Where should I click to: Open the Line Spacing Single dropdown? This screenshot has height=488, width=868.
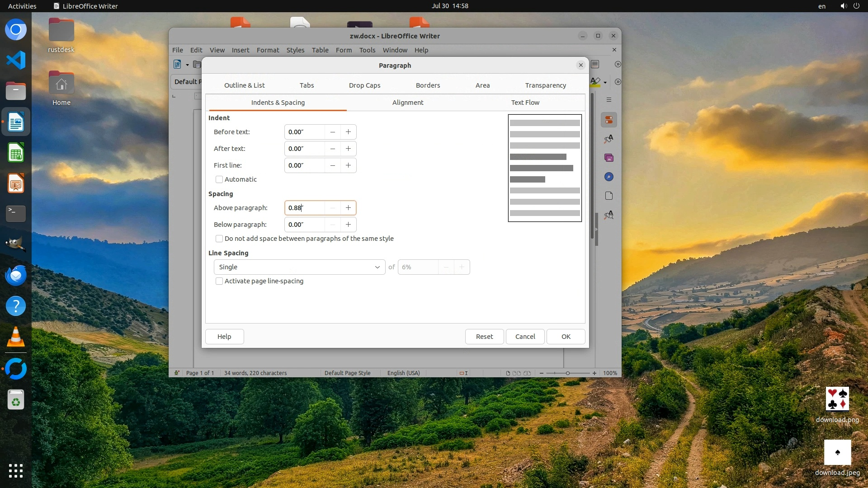299,267
